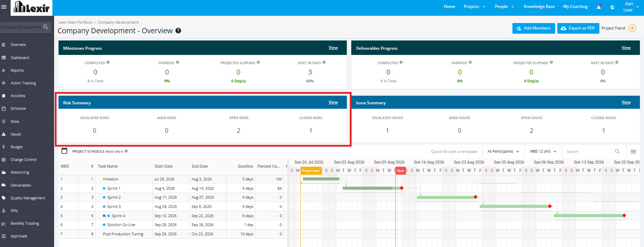
Task: Click the Start Date column header
Action: [x=163, y=166]
